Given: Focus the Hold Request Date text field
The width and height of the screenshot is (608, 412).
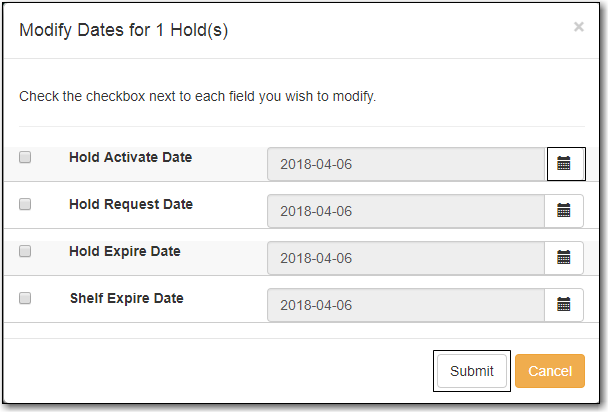Looking at the screenshot, I should (406, 211).
